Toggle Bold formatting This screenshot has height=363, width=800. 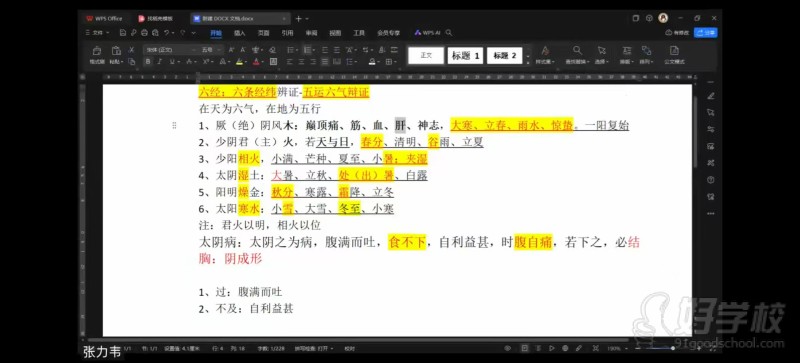tap(148, 62)
